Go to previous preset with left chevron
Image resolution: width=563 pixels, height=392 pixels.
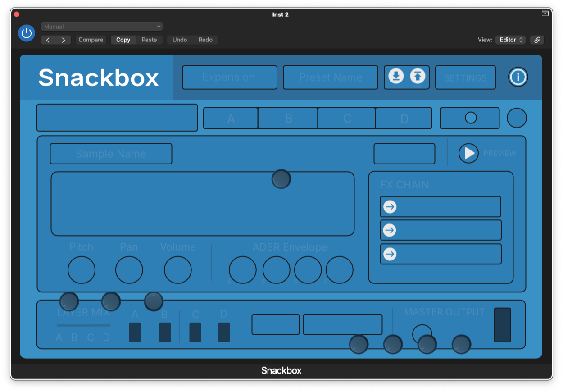click(x=48, y=40)
